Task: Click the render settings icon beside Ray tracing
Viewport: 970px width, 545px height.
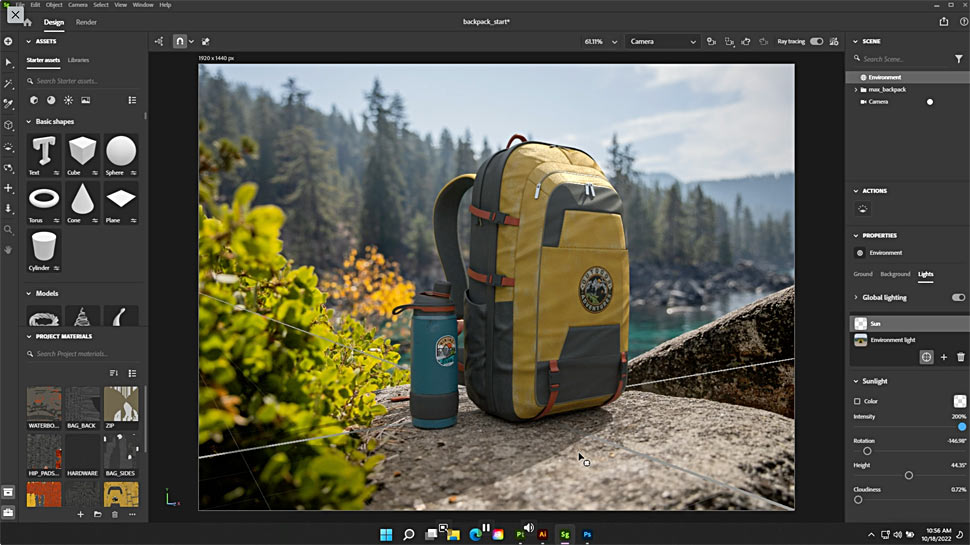Action: click(834, 41)
